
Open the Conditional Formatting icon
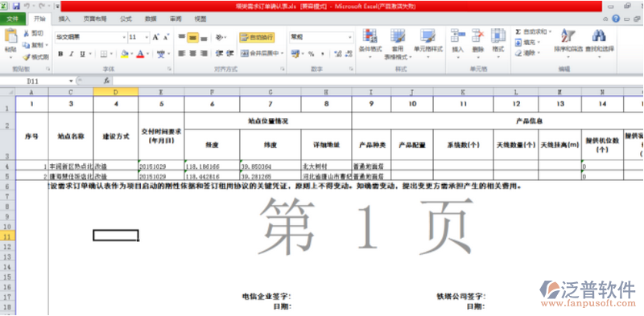[x=370, y=36]
